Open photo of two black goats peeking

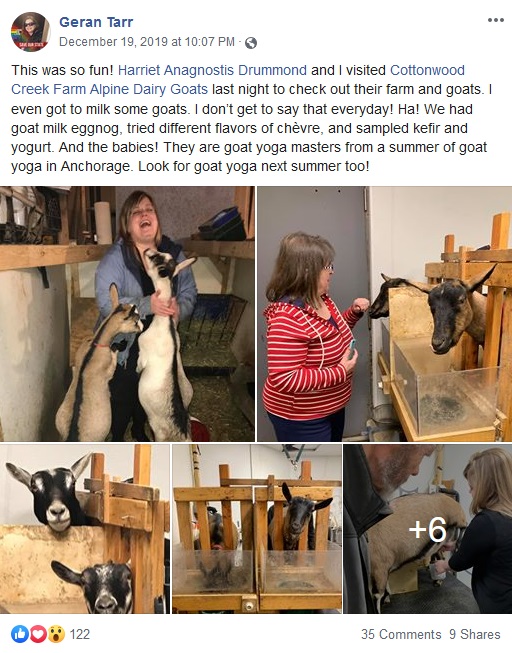[85, 529]
